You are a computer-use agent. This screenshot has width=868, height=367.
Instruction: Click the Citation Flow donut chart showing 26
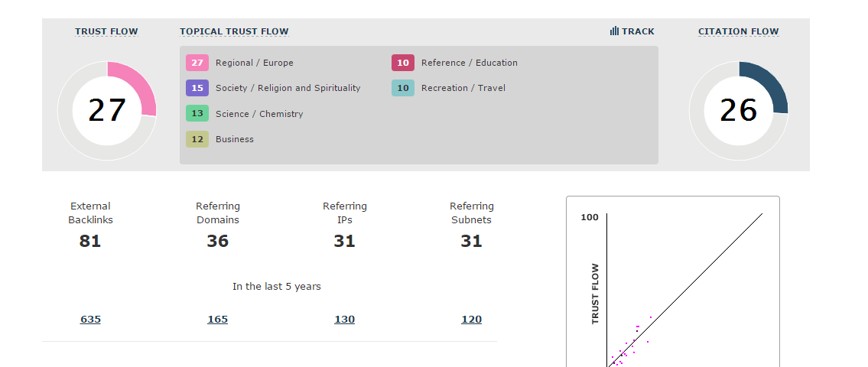tap(738, 111)
